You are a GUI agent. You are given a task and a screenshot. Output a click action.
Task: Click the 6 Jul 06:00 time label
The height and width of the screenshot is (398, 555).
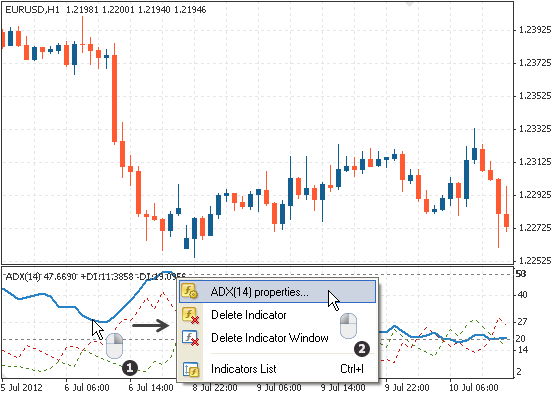pos(87,388)
